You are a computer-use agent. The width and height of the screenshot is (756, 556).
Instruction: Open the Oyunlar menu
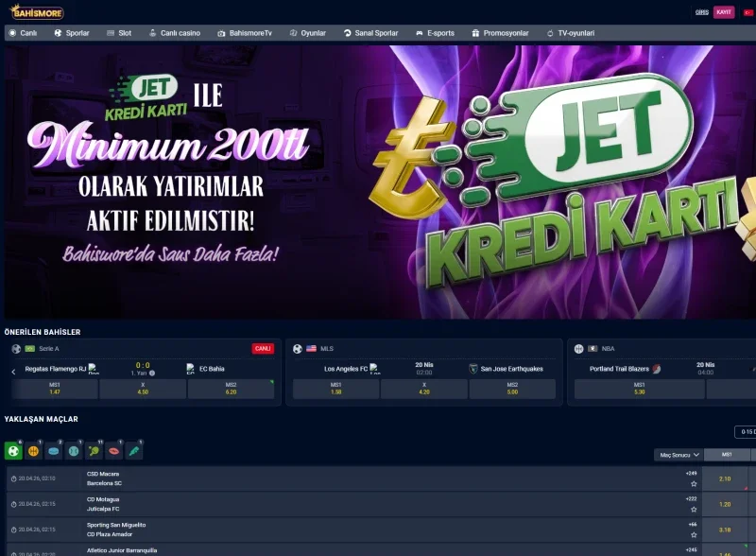(x=308, y=33)
